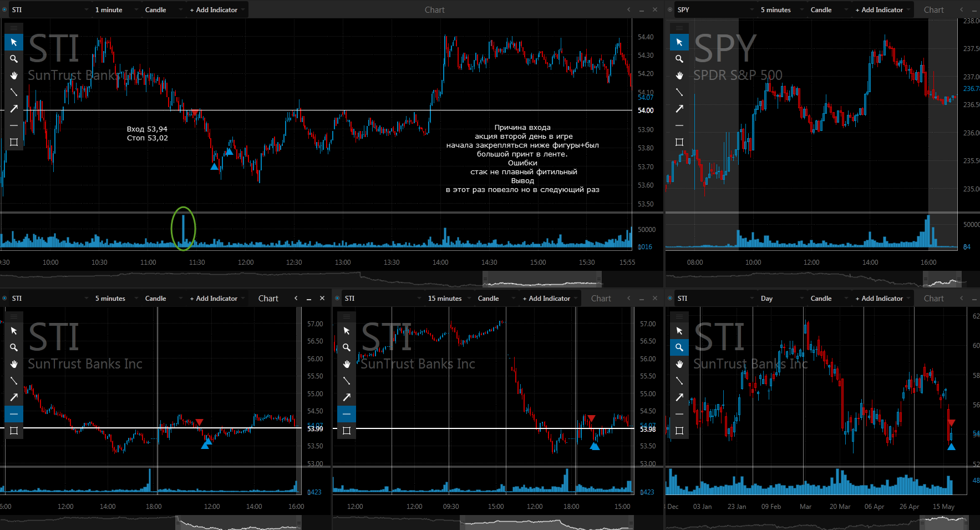Viewport: 980px width, 530px height.
Task: Open the Day interval dropdown
Action: [x=781, y=298]
